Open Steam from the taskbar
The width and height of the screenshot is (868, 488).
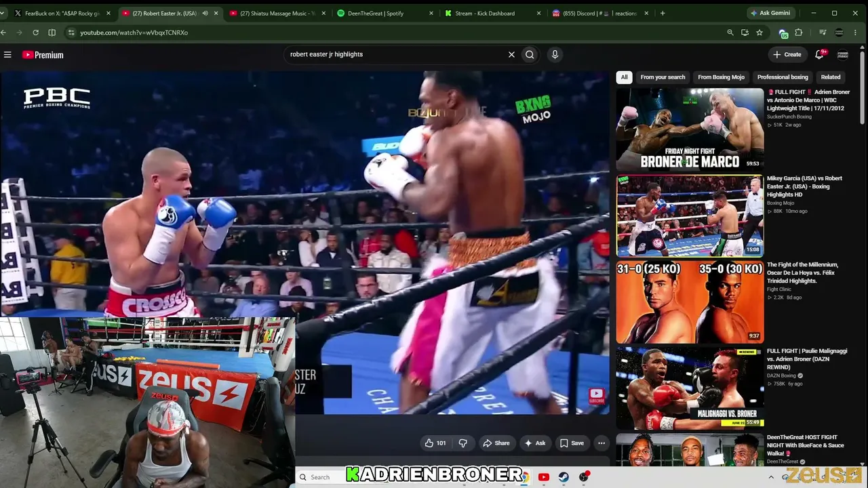pos(564,477)
